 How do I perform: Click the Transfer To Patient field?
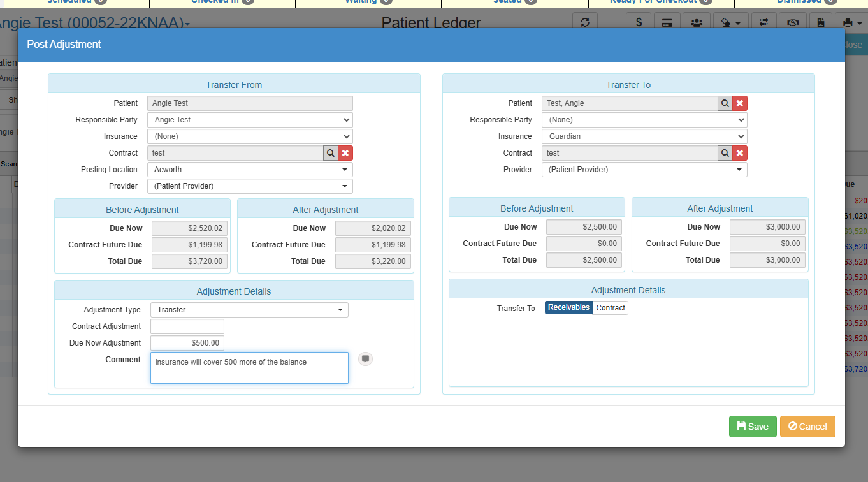tap(630, 103)
